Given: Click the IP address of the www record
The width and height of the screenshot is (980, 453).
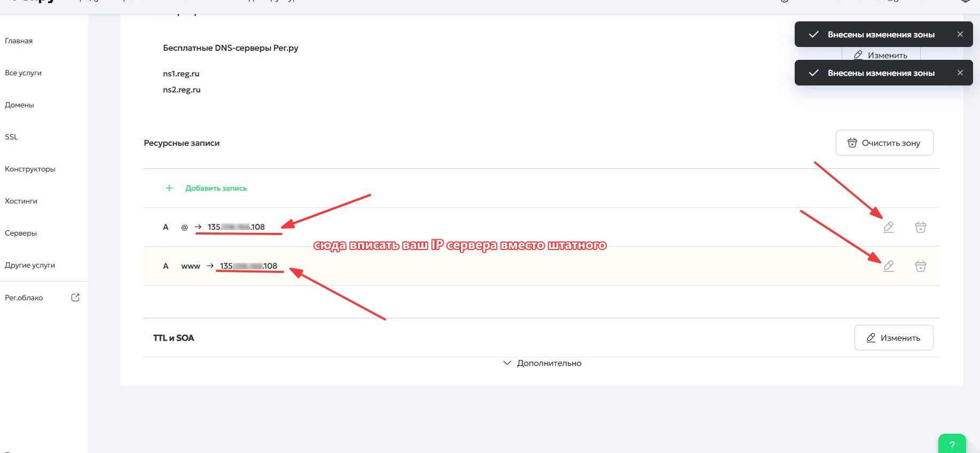Looking at the screenshot, I should click(248, 266).
